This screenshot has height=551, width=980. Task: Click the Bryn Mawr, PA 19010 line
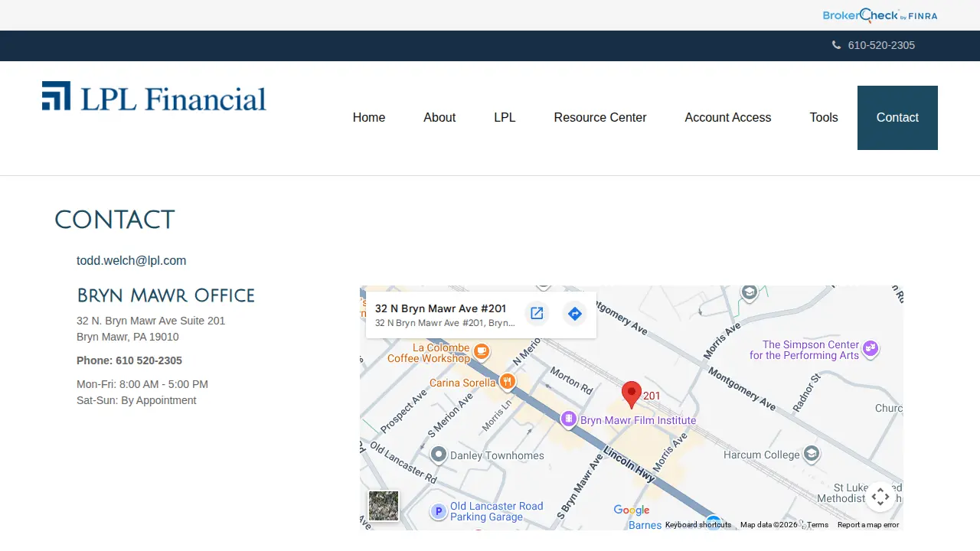click(x=128, y=337)
